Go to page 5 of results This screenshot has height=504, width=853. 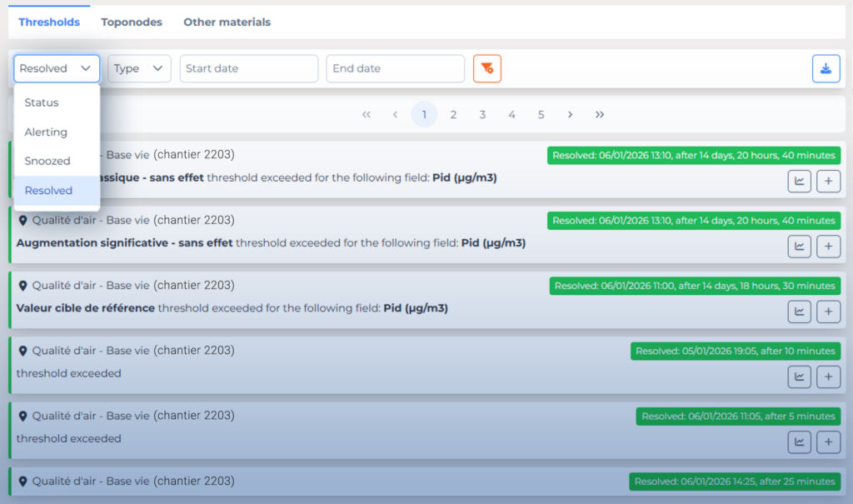[x=541, y=114]
